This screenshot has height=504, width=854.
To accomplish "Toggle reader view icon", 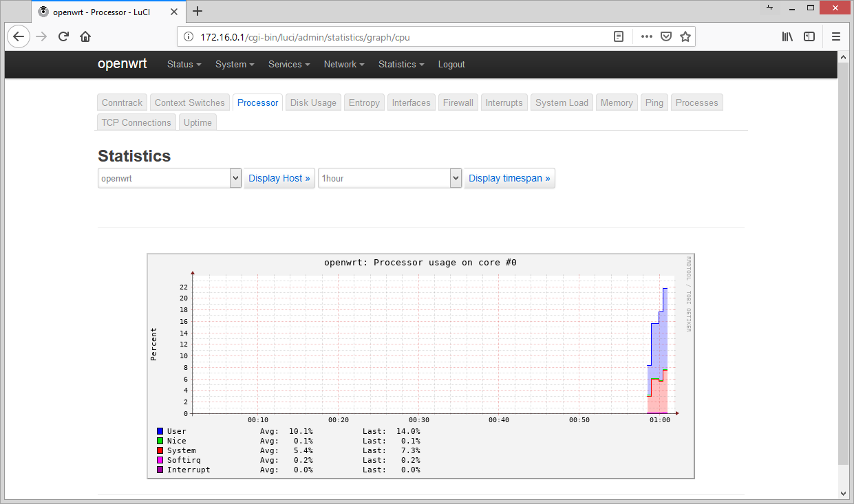I will [619, 36].
